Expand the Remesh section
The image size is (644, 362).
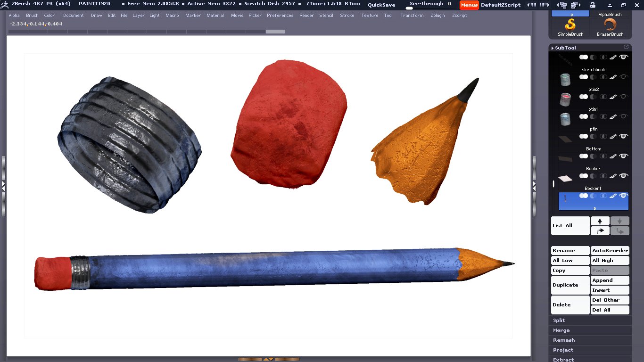pos(564,340)
